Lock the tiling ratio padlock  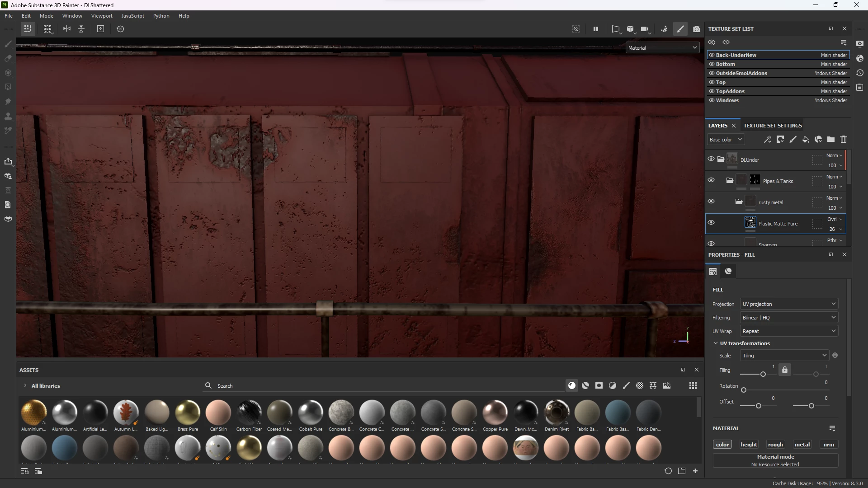(785, 370)
